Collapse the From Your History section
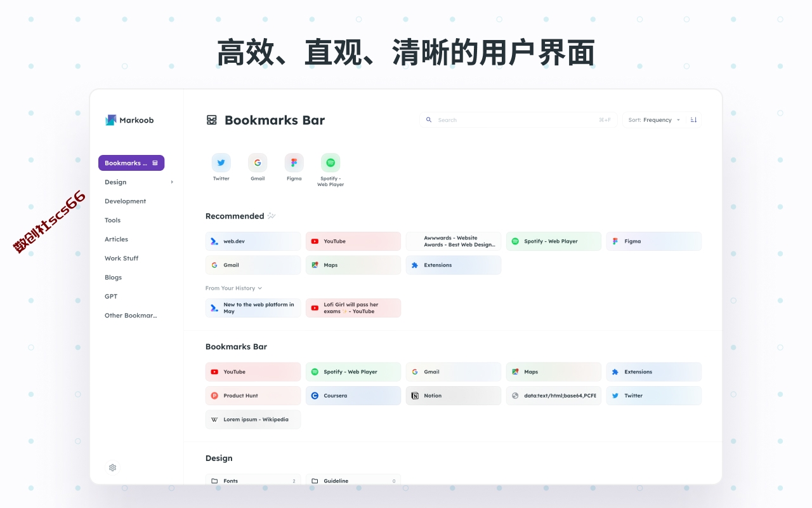 coord(233,288)
